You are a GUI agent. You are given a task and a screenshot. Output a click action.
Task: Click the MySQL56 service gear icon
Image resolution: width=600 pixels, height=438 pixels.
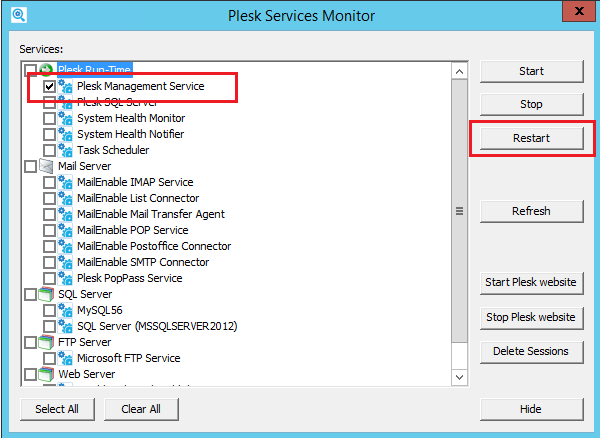click(x=66, y=310)
